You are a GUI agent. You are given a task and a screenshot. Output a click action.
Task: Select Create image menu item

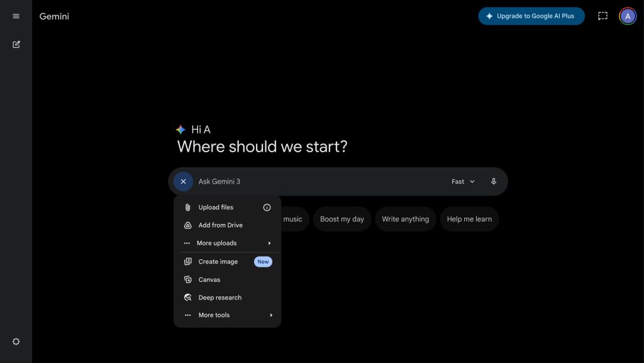pyautogui.click(x=218, y=262)
